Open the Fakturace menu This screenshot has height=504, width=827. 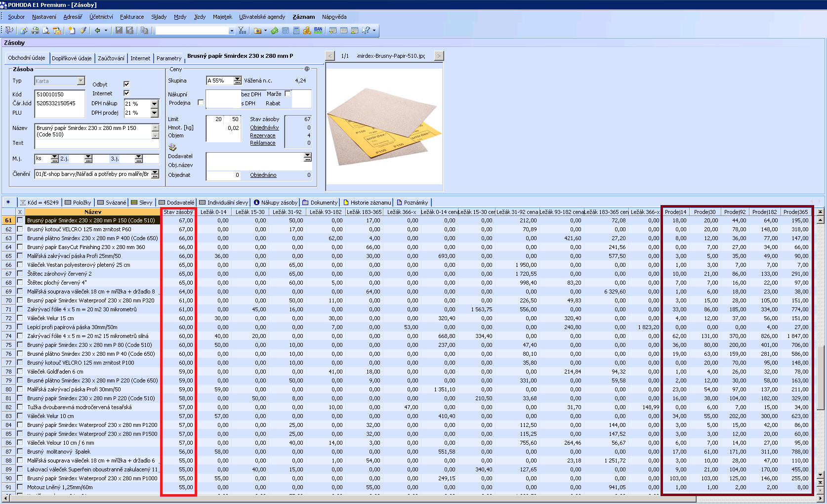pos(132,17)
